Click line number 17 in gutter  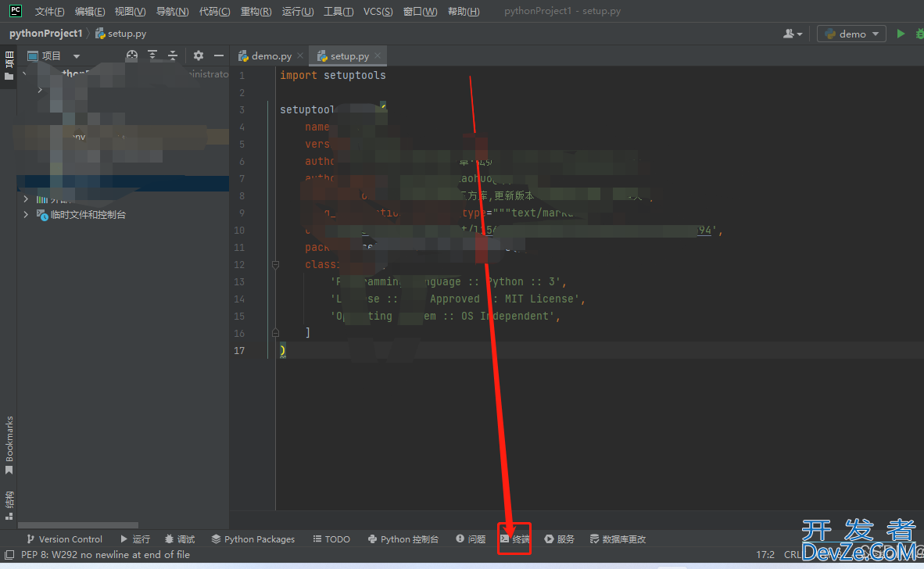tap(239, 350)
